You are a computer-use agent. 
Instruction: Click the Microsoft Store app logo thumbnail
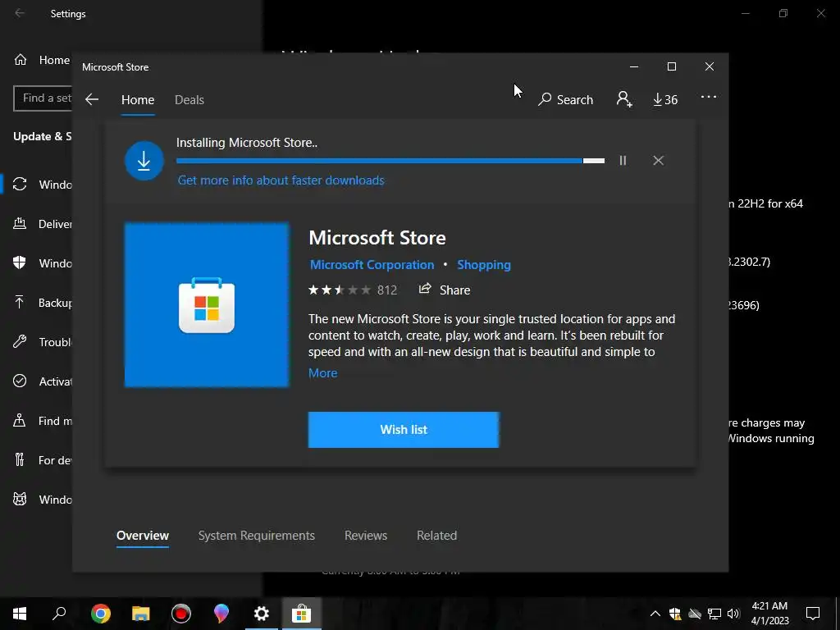(x=207, y=305)
